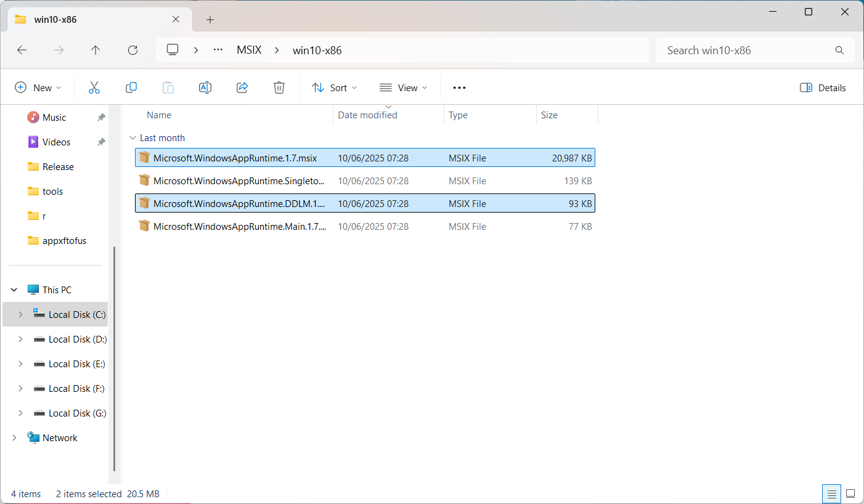Viewport: 864px width, 504px height.
Task: Open the See more toolbar menu
Action: coord(459,87)
